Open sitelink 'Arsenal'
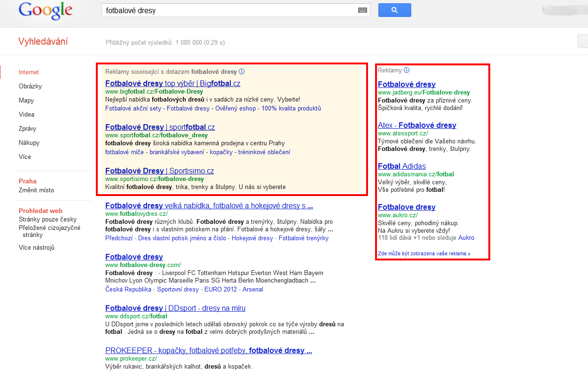 coord(253,290)
